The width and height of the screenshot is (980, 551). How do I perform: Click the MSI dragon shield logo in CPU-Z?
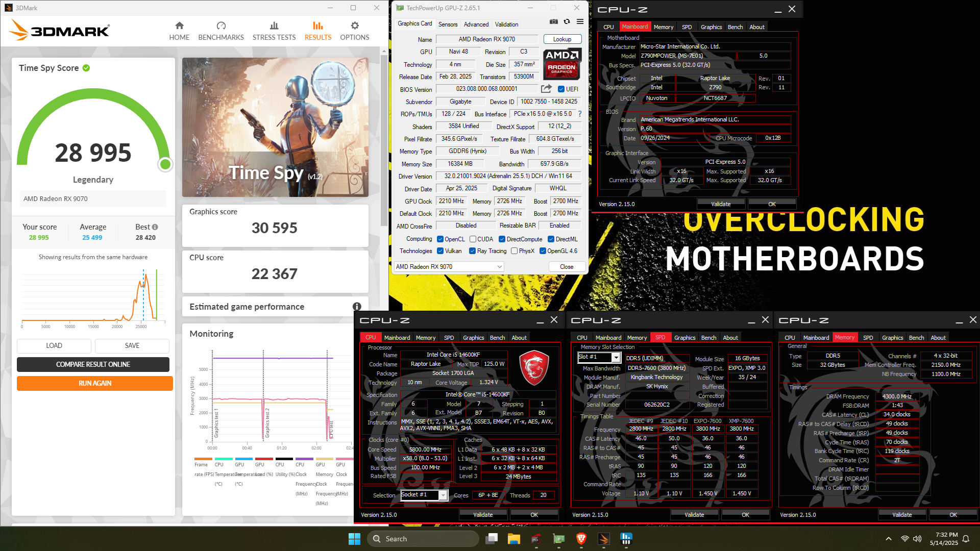click(534, 367)
